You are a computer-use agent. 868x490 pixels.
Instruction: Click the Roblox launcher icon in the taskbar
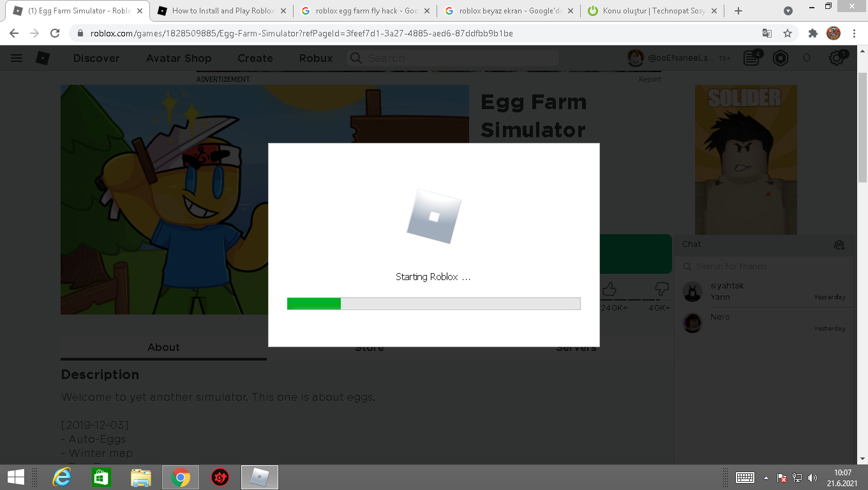coord(260,477)
